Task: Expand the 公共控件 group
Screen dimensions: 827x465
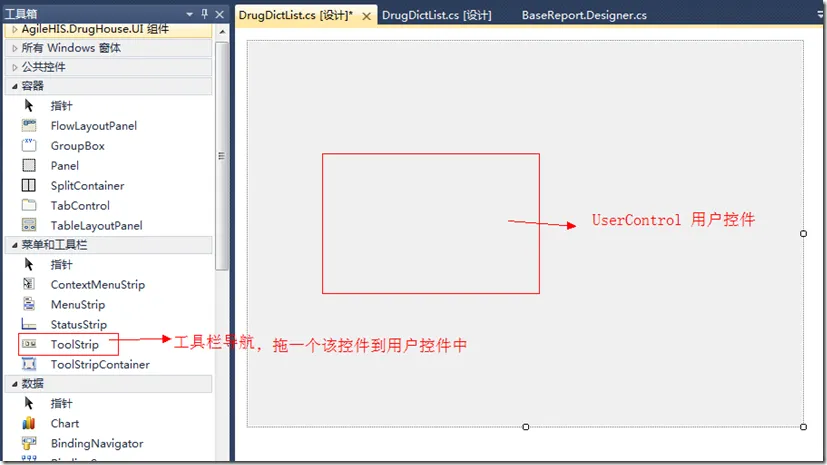Action: pos(15,67)
